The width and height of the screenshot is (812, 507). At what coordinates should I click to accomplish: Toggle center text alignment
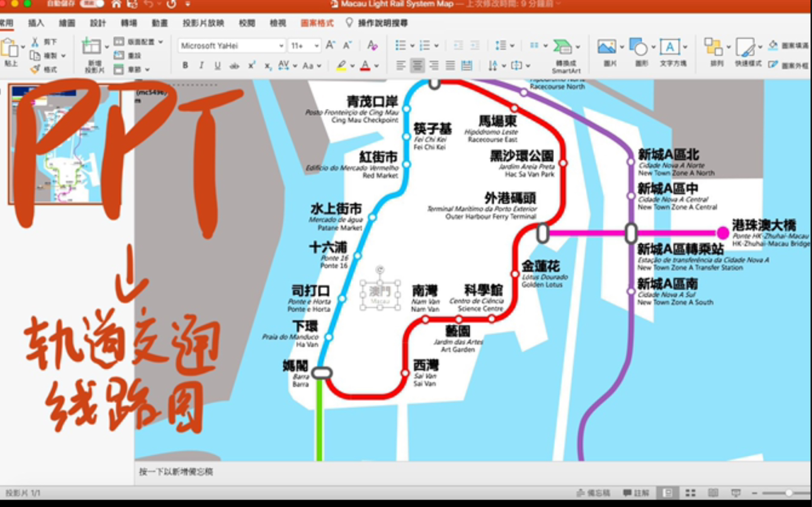point(417,66)
